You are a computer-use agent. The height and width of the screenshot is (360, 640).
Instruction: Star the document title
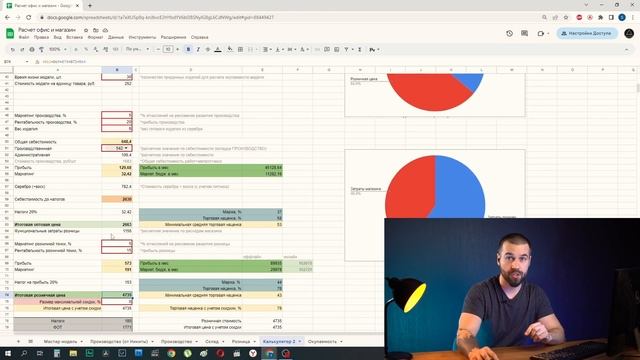[86, 30]
